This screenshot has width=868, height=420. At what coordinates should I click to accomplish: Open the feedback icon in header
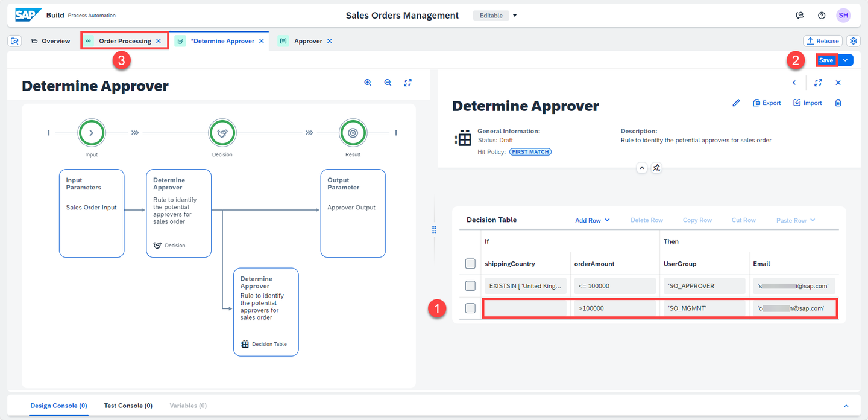pos(800,16)
